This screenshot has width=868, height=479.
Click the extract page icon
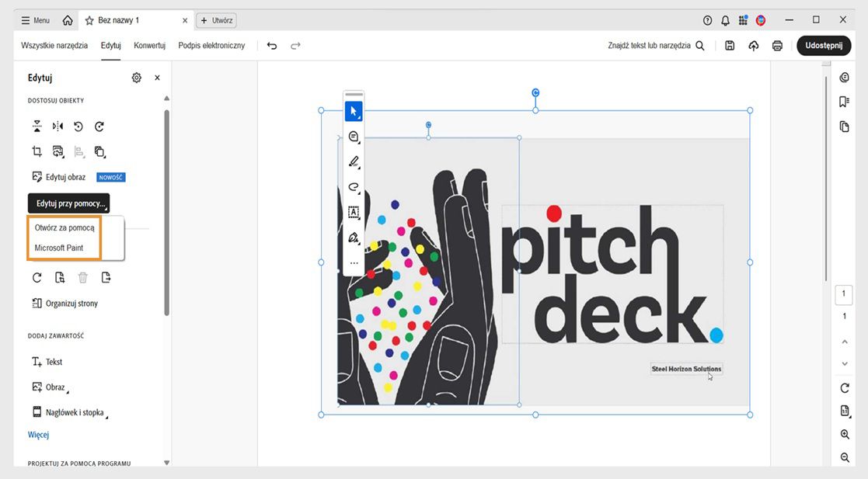coord(106,278)
